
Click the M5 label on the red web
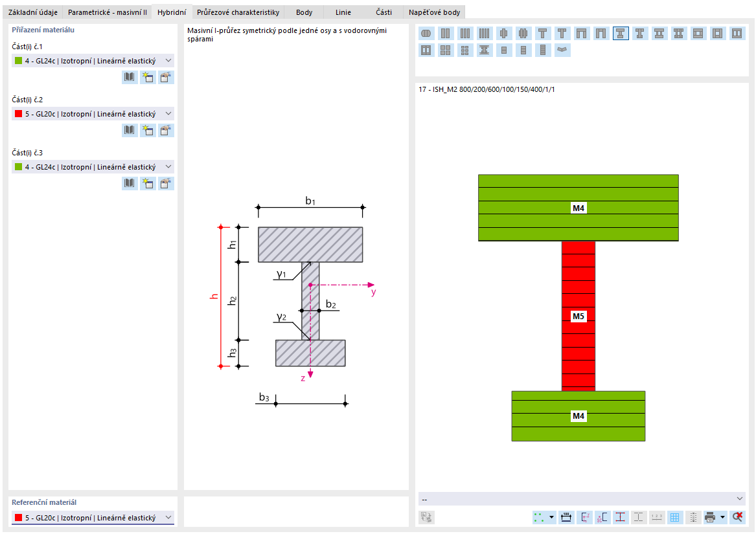578,316
